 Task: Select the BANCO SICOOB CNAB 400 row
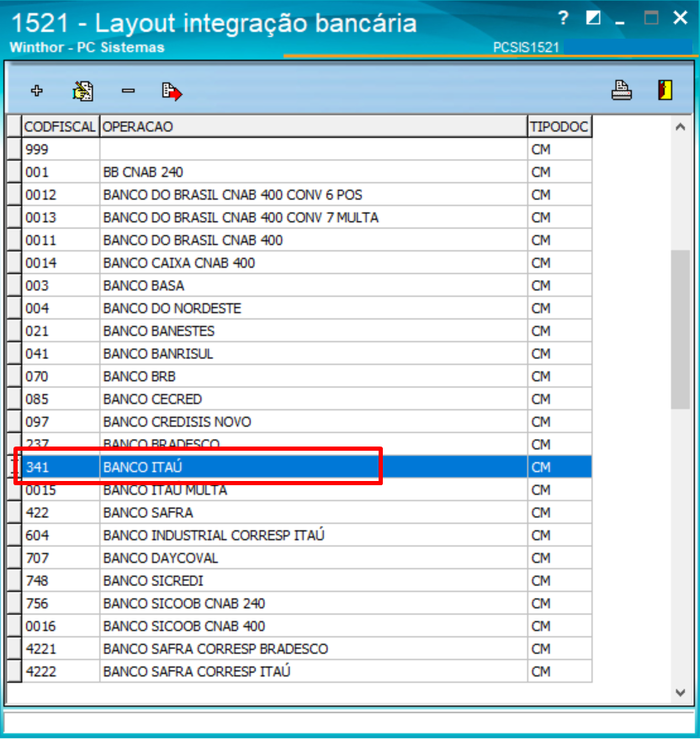[x=300, y=626]
